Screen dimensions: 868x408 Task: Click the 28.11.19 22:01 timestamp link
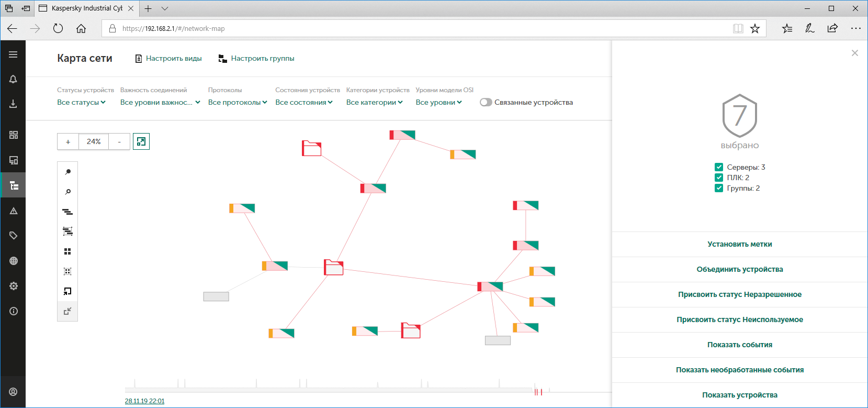144,401
